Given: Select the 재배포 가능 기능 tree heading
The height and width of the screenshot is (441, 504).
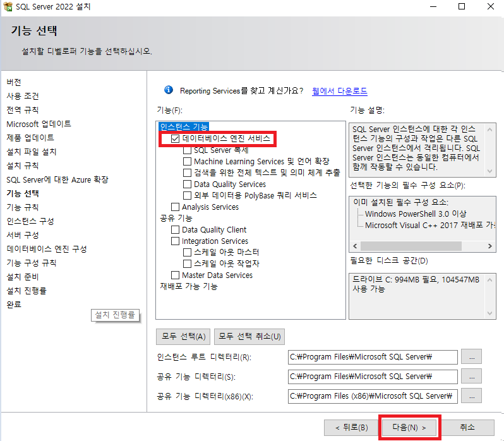Looking at the screenshot, I should [x=189, y=286].
